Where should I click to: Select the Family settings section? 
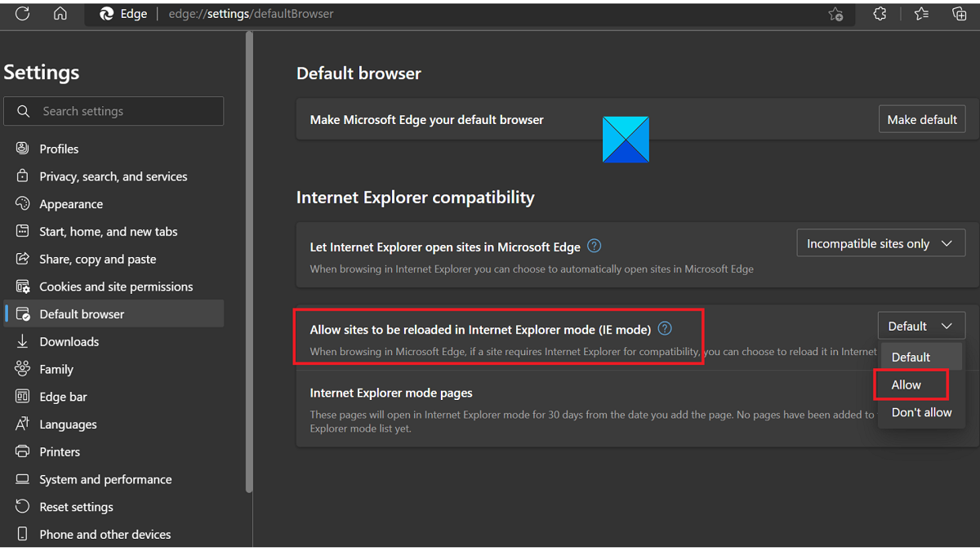[x=56, y=369]
